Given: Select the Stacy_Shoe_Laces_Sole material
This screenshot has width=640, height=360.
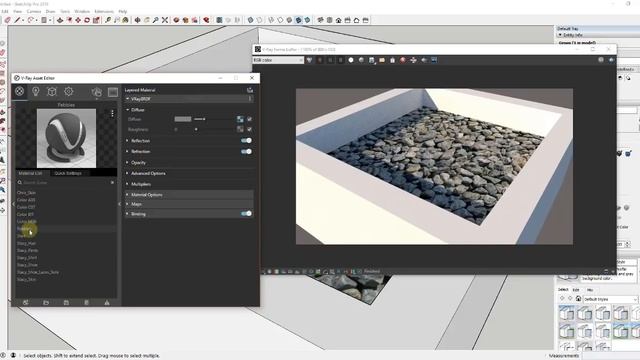Looking at the screenshot, I should coord(38,272).
